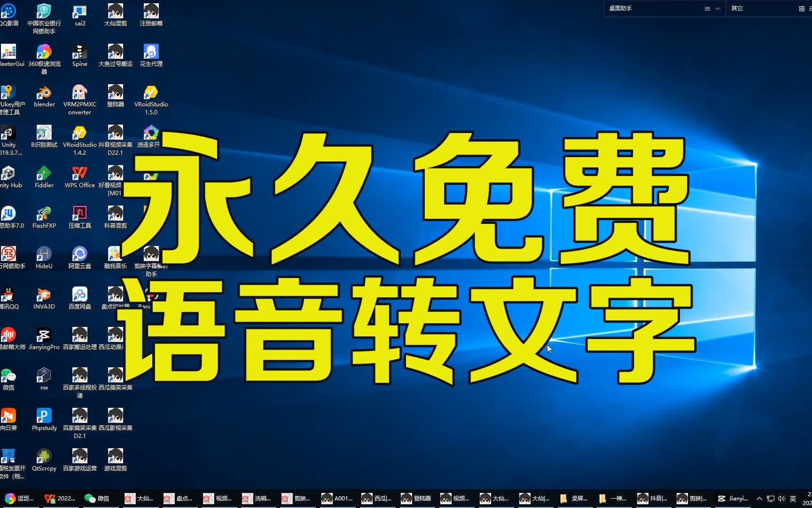The height and width of the screenshot is (508, 812).
Task: Open the network tray icon
Action: coord(771,499)
